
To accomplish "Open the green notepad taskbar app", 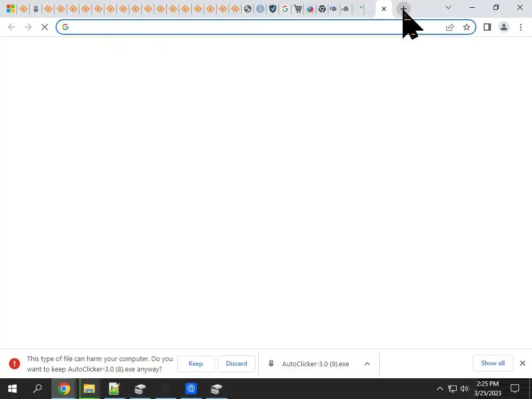I will pos(114,389).
